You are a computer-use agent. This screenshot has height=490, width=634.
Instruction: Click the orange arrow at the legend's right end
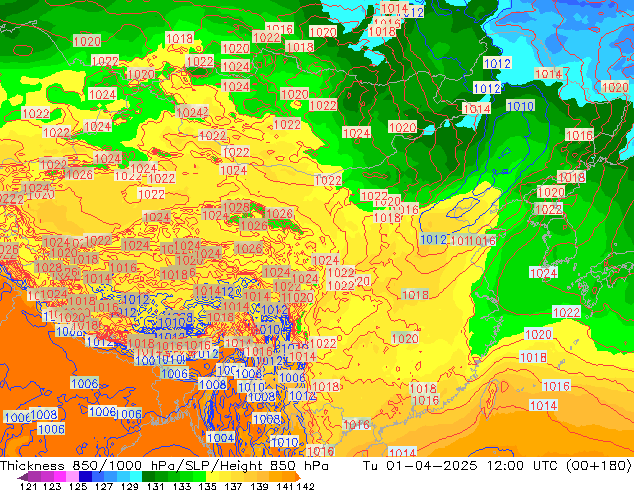[x=298, y=477]
